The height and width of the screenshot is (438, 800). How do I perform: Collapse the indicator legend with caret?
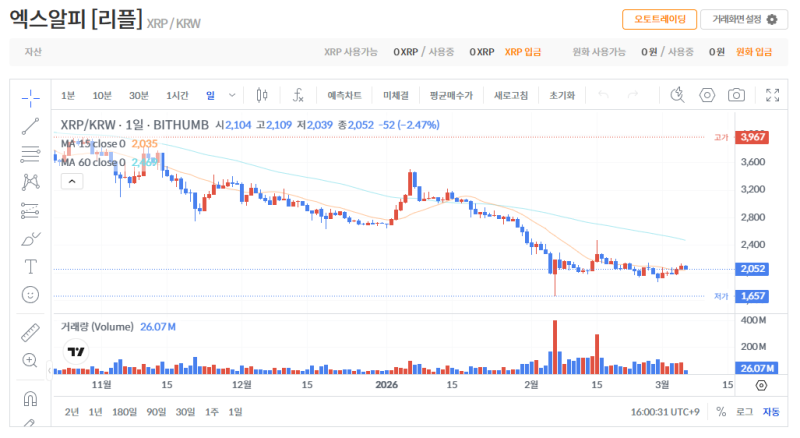[x=72, y=181]
